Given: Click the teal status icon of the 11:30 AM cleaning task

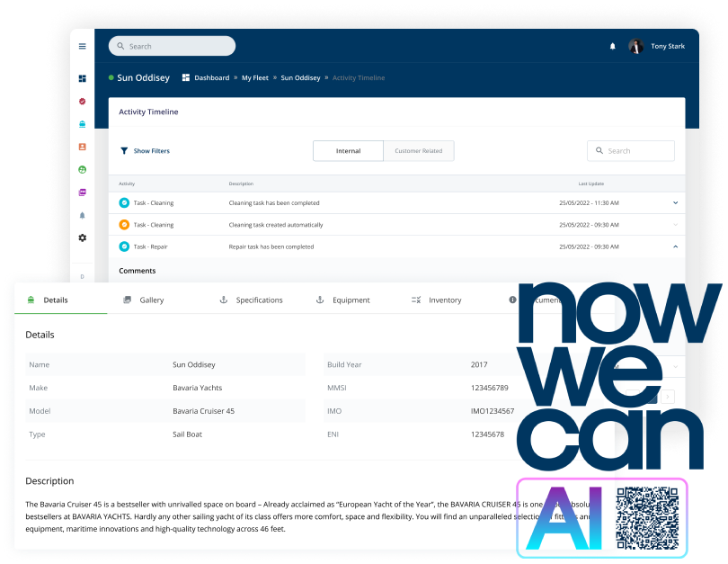Looking at the screenshot, I should pos(124,202).
